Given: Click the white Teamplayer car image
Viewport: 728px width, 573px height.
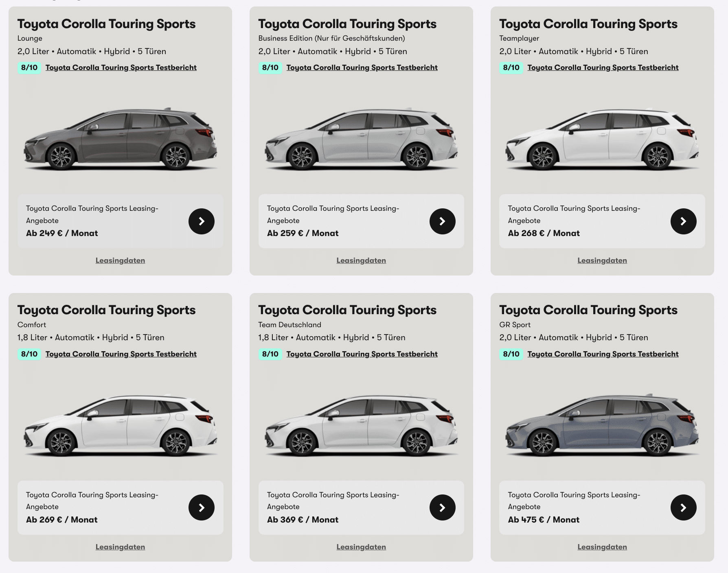Looking at the screenshot, I should 602,139.
